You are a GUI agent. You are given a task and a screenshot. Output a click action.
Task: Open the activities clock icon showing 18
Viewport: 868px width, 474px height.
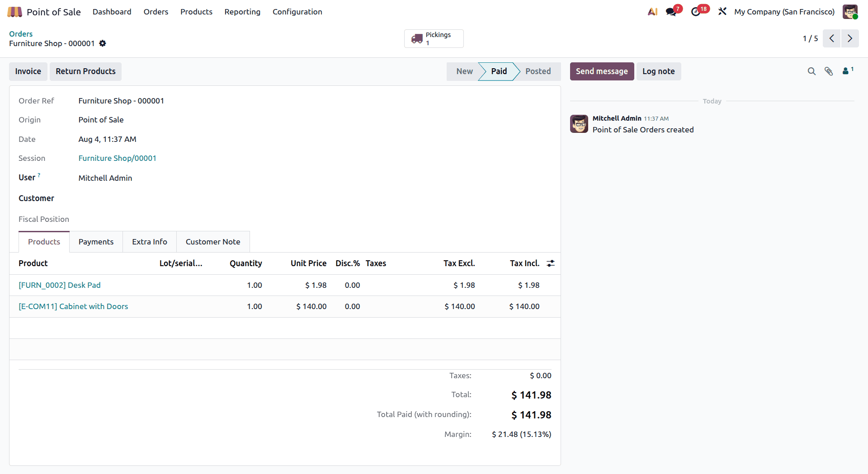[696, 12]
